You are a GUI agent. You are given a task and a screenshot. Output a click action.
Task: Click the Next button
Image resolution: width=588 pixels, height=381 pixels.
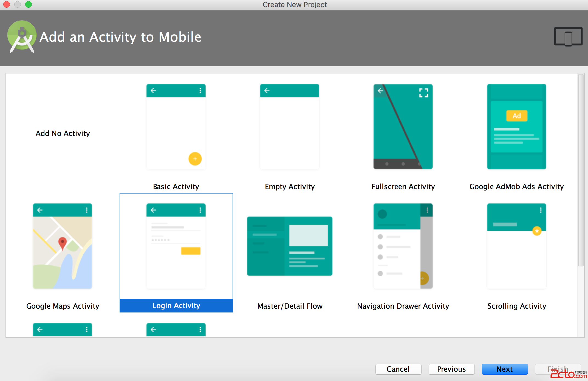click(504, 369)
